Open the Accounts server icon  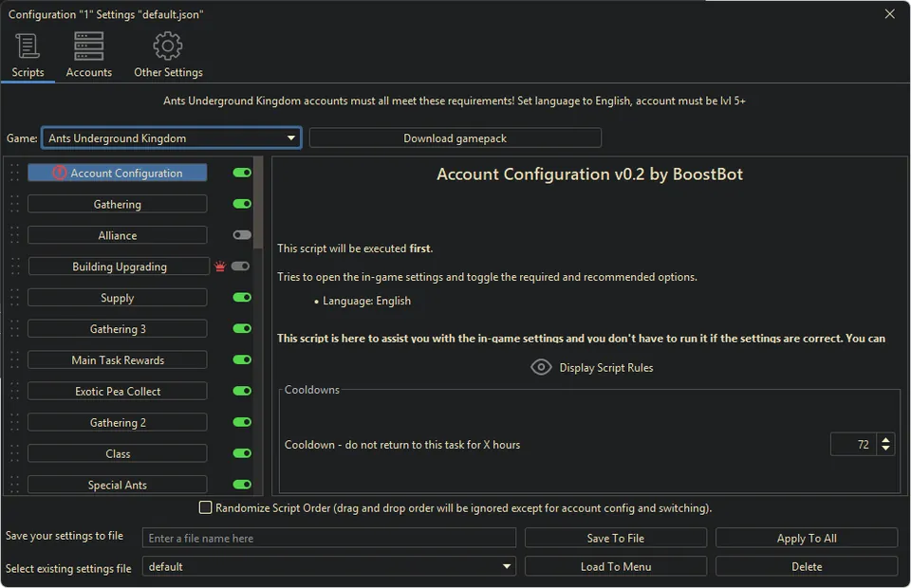[x=89, y=46]
